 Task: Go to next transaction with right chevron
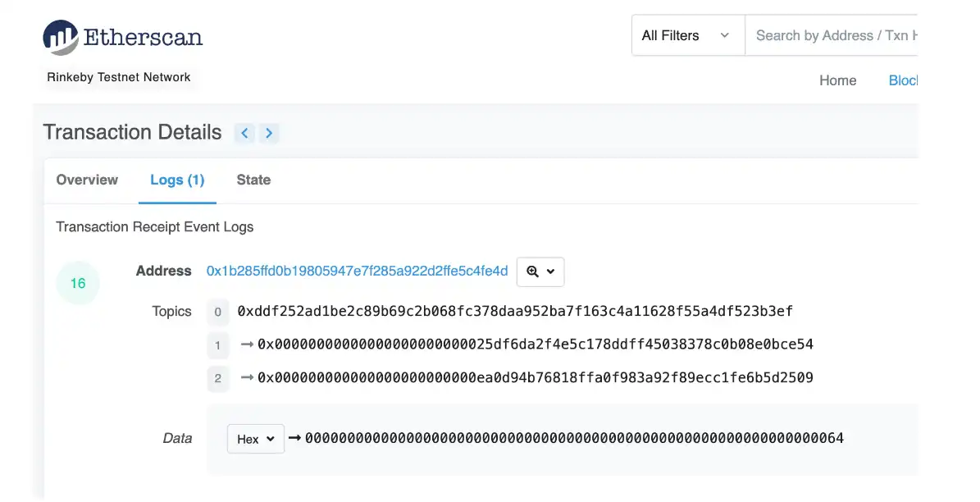(x=269, y=133)
